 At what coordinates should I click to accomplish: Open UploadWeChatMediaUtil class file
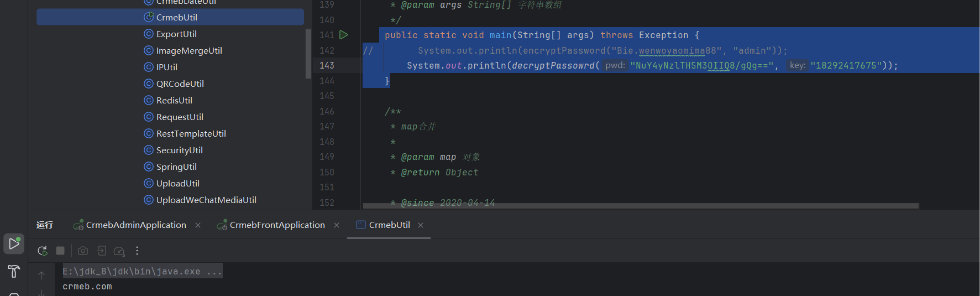click(x=206, y=200)
